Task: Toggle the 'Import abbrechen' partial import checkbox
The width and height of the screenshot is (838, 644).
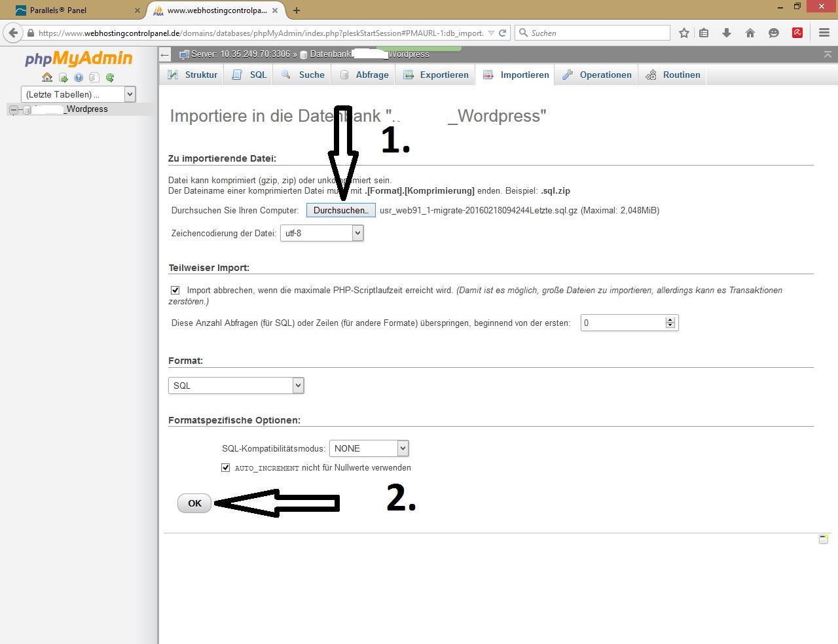Action: 175,290
